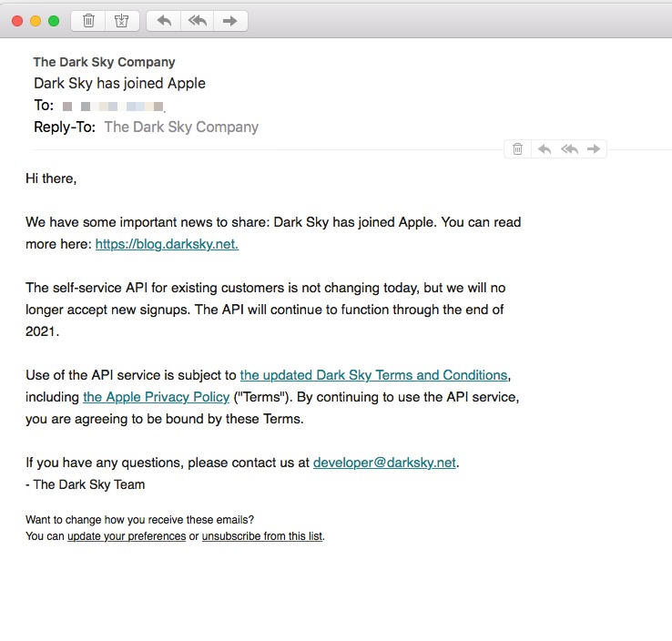Click subject line Dark Sky has joined Apple
The height and width of the screenshot is (641, 672).
(119, 83)
